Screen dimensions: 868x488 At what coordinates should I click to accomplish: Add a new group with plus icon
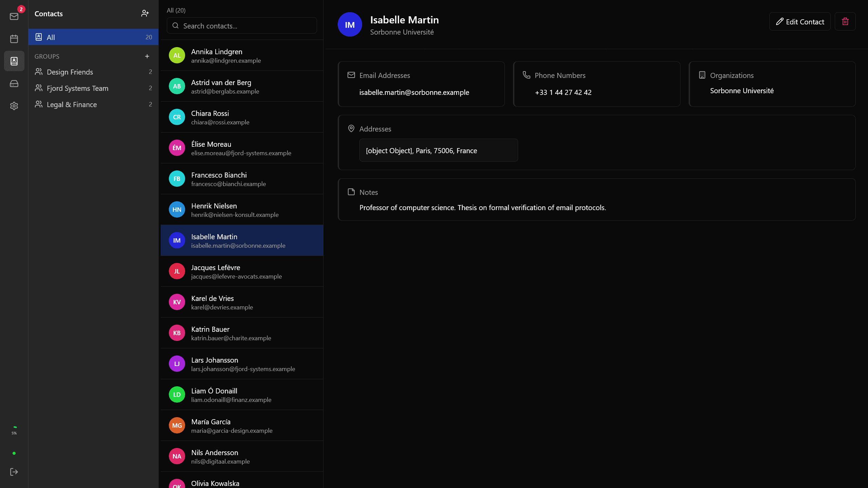[x=147, y=56]
